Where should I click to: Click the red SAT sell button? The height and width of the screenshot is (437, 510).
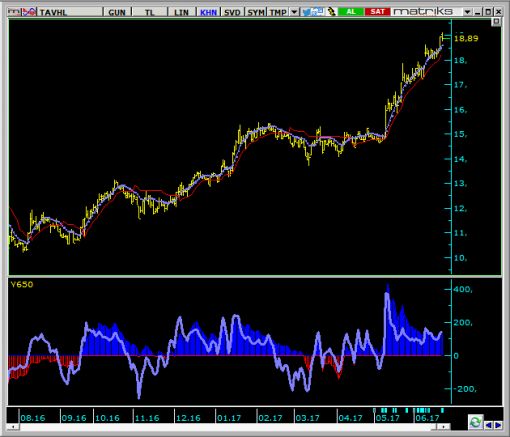tap(377, 12)
